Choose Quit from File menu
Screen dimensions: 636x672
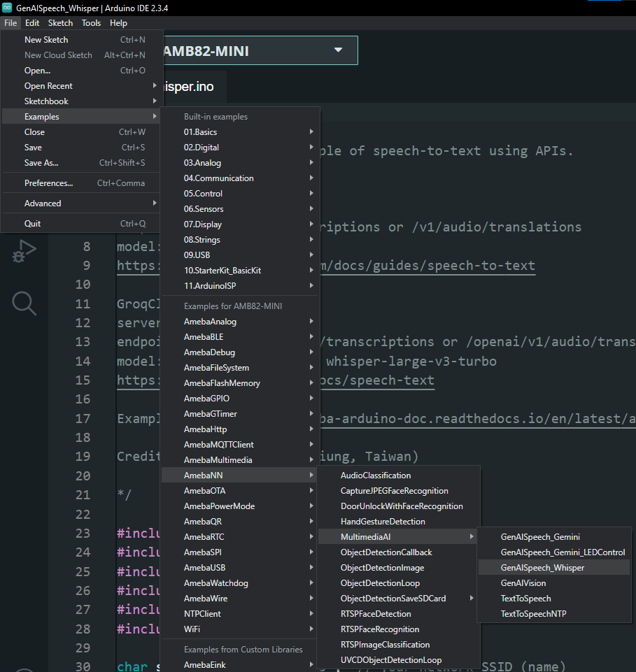click(x=81, y=223)
